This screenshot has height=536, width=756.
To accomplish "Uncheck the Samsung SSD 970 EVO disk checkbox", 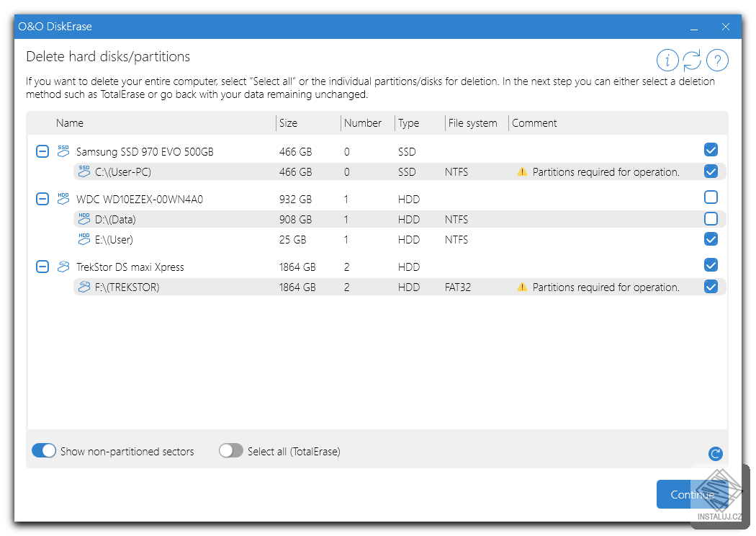I will coord(711,150).
